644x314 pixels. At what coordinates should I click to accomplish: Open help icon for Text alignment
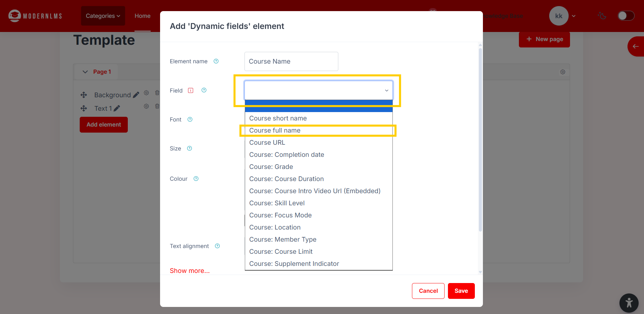(218, 246)
